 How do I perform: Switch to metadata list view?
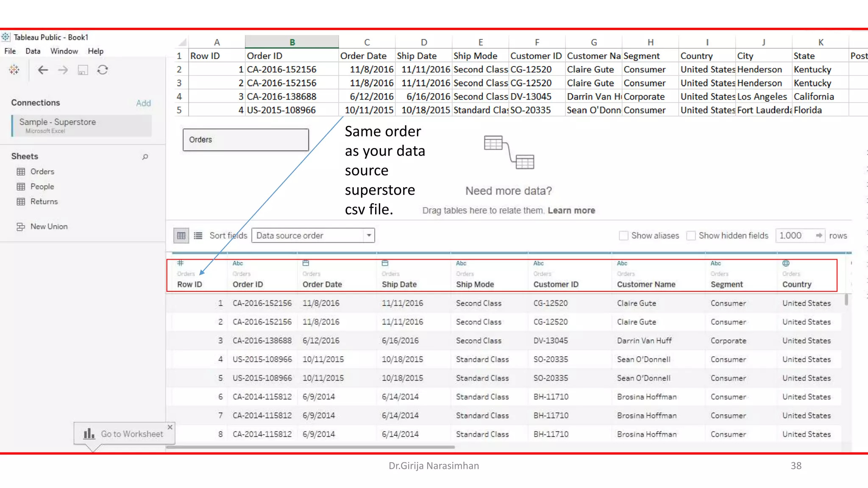(x=198, y=236)
